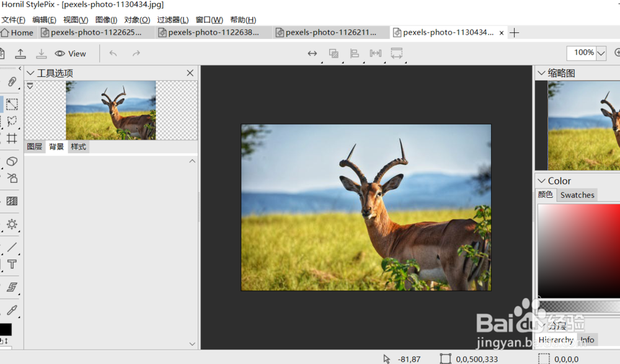The width and height of the screenshot is (620, 364).
Task: Add a new tab with plus button
Action: [x=515, y=33]
